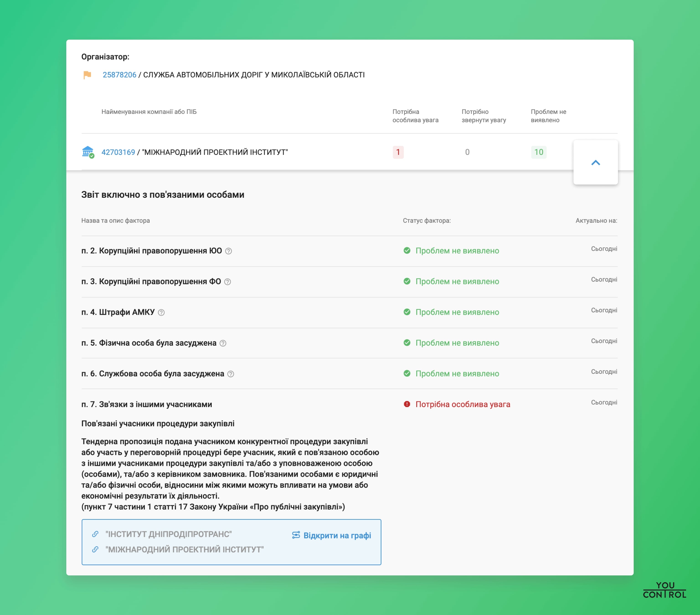Click the Потрібна особлива увага status text
The height and width of the screenshot is (615, 700).
click(x=463, y=404)
